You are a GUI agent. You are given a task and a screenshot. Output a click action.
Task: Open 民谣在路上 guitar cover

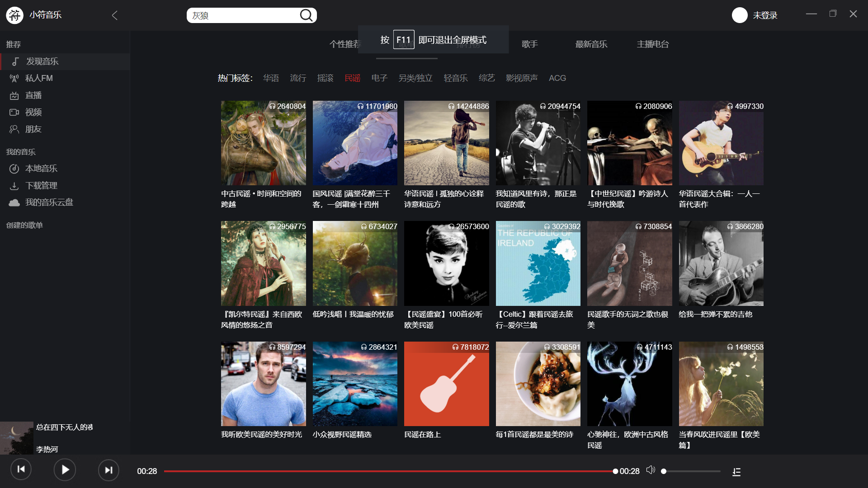(447, 384)
